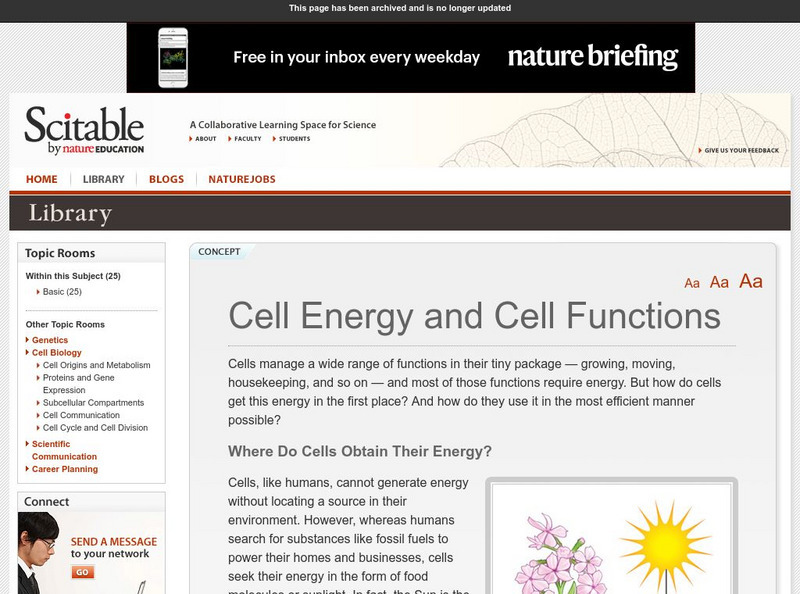The image size is (800, 594).
Task: Select the medium Aa font size
Action: click(719, 283)
